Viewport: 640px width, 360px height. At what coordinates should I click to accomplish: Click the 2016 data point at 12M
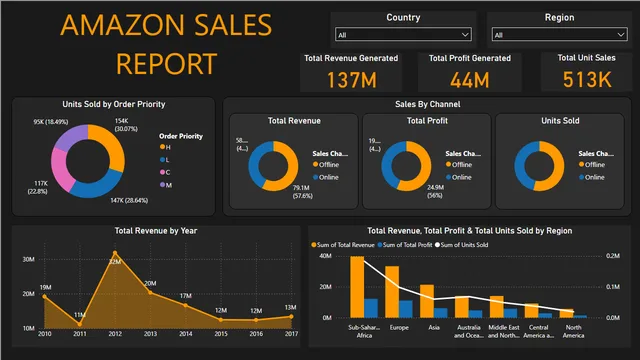(256, 320)
